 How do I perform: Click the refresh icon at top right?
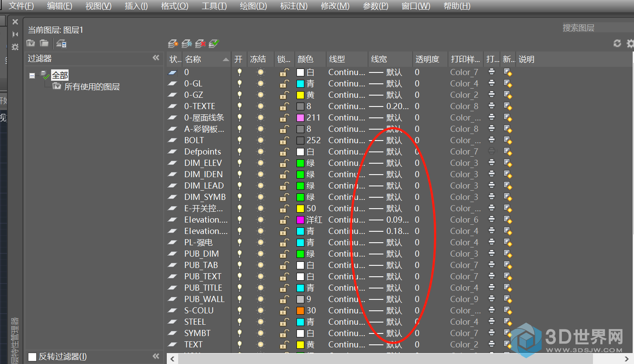[617, 43]
